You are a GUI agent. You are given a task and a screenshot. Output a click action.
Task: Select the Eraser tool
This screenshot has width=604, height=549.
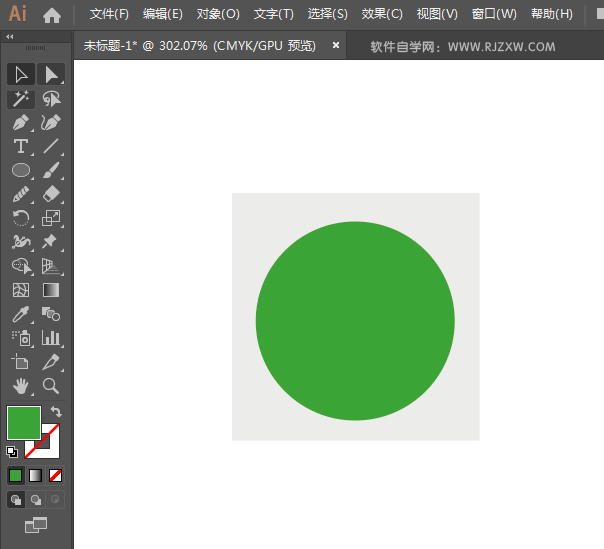tap(51, 194)
